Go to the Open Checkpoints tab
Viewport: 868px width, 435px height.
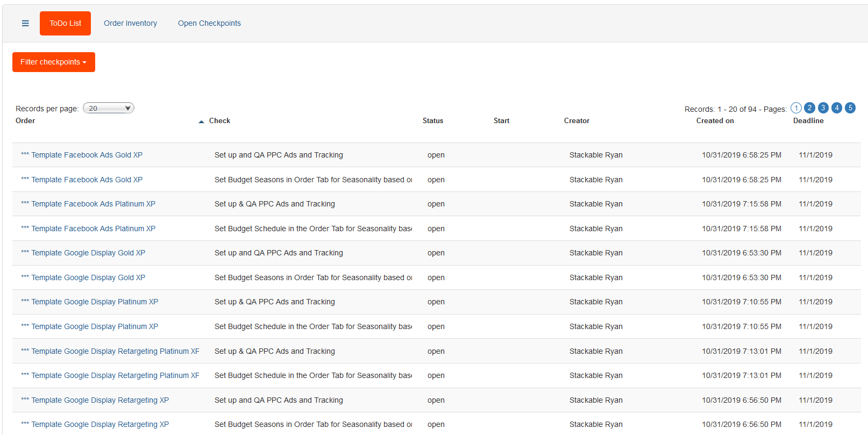pyautogui.click(x=209, y=23)
